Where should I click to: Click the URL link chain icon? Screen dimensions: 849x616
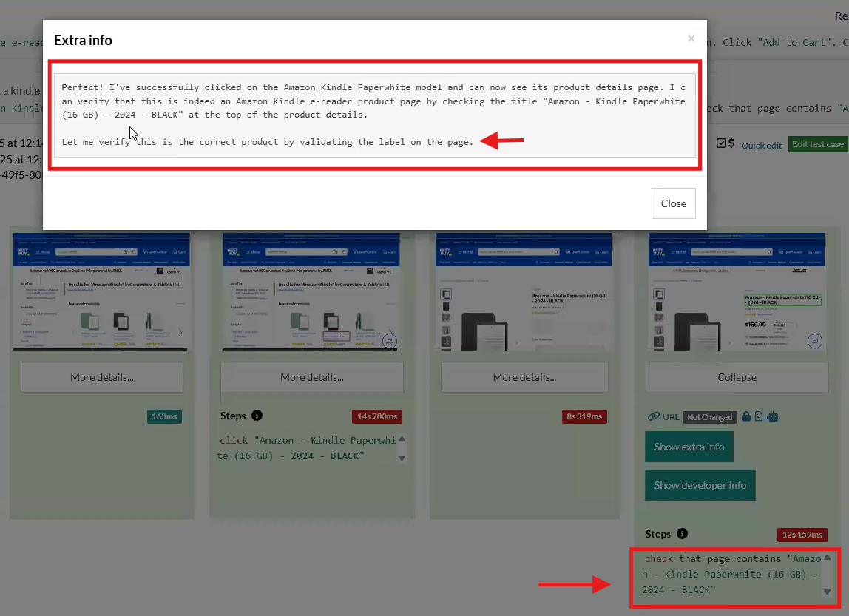654,416
